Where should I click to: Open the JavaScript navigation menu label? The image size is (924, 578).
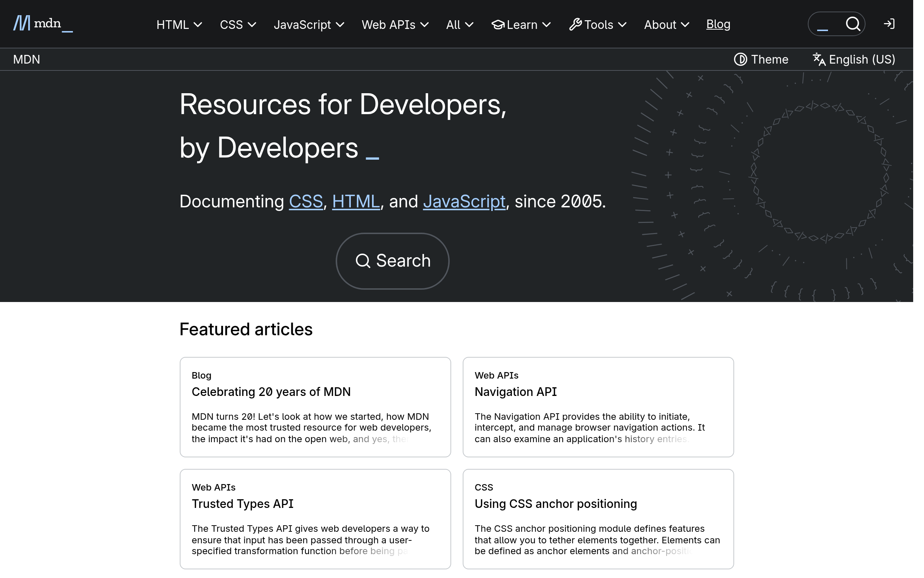(302, 25)
